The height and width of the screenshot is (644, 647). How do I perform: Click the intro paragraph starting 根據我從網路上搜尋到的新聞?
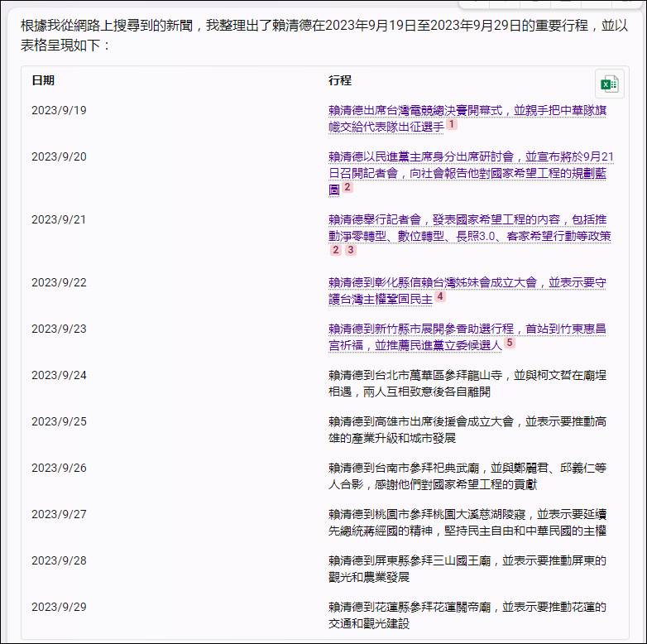click(x=324, y=36)
